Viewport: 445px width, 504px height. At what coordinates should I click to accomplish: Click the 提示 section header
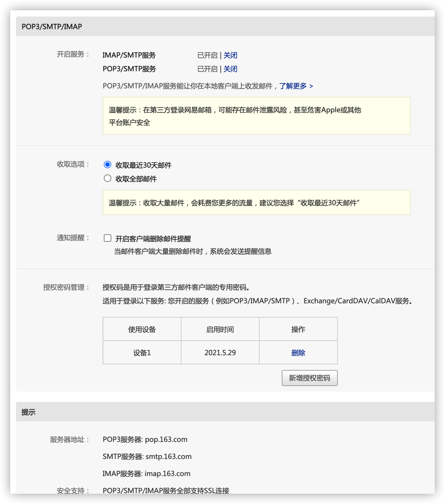pos(225,412)
